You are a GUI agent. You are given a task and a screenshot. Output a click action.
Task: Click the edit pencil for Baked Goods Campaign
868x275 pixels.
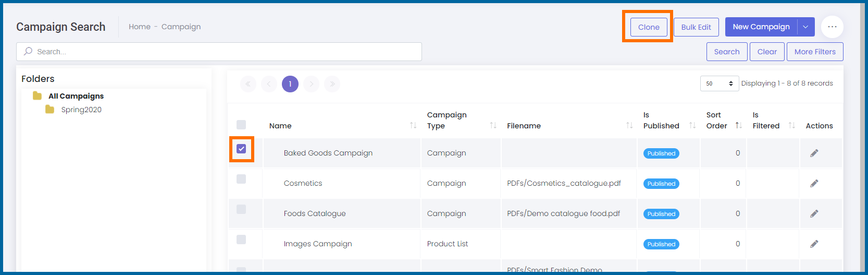814,153
